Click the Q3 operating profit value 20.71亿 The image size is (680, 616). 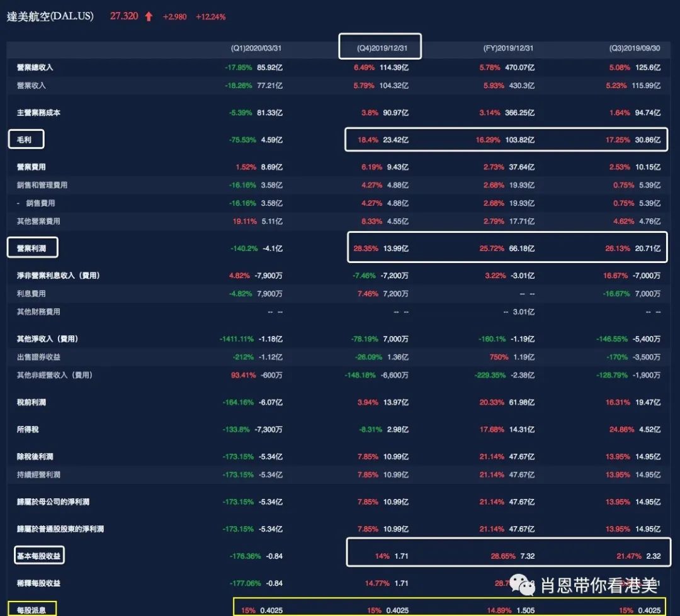[x=648, y=249]
